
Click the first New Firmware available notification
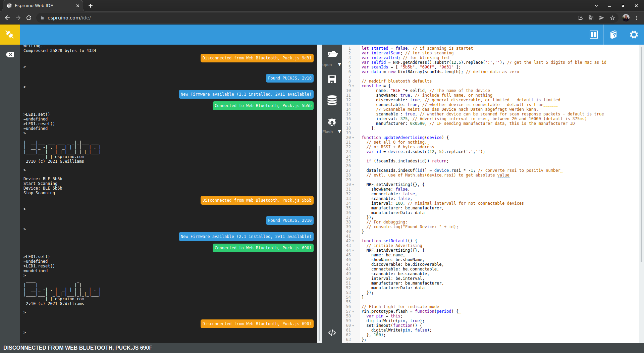pyautogui.click(x=246, y=94)
